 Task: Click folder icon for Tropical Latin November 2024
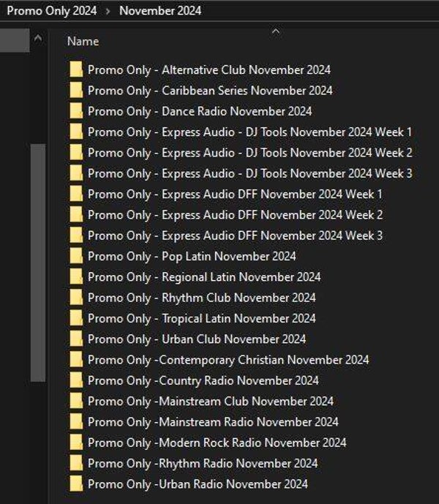tap(76, 318)
